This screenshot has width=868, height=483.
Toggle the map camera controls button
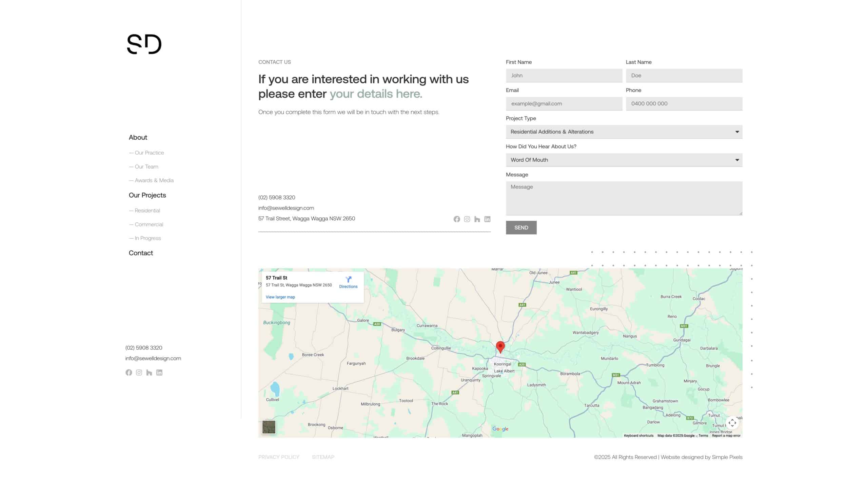[x=732, y=423]
